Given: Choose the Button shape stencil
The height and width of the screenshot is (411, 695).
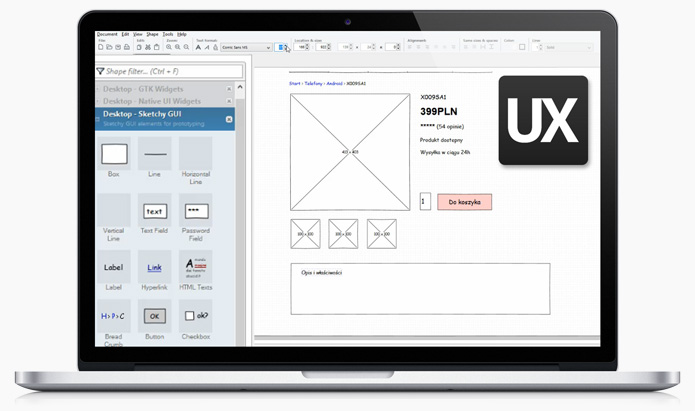Looking at the screenshot, I should point(154,316).
